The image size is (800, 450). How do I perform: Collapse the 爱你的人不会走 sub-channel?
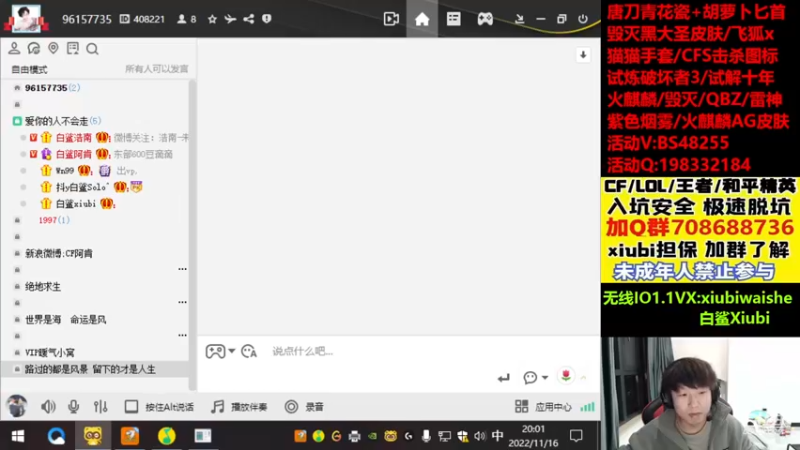pos(17,121)
